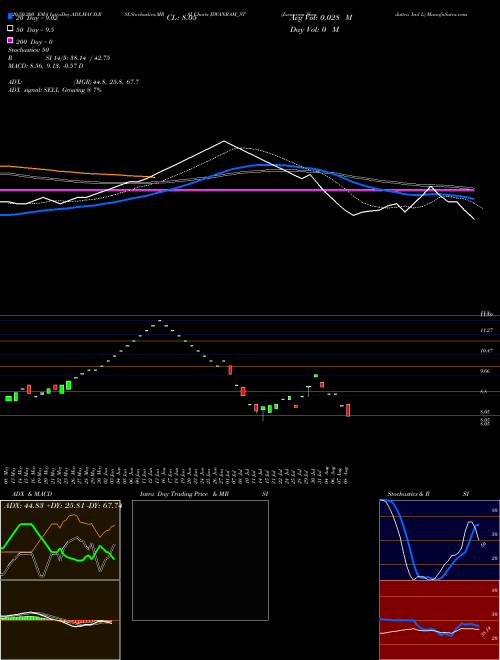The width and height of the screenshot is (500, 660).
Task: Click the Stochastics & RSI panel title
Action: [428, 494]
